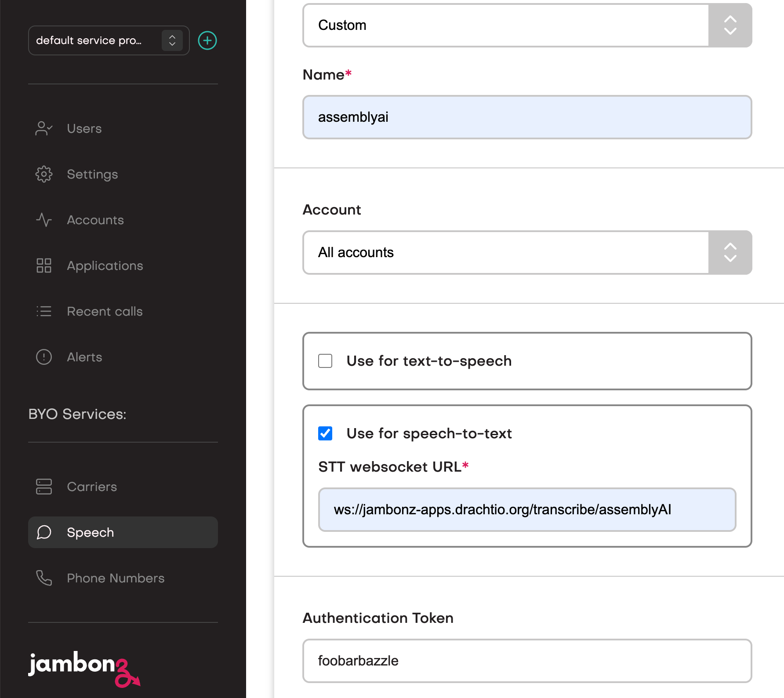Viewport: 784px width, 698px height.
Task: Enable Use for text-to-speech
Action: [x=325, y=361]
